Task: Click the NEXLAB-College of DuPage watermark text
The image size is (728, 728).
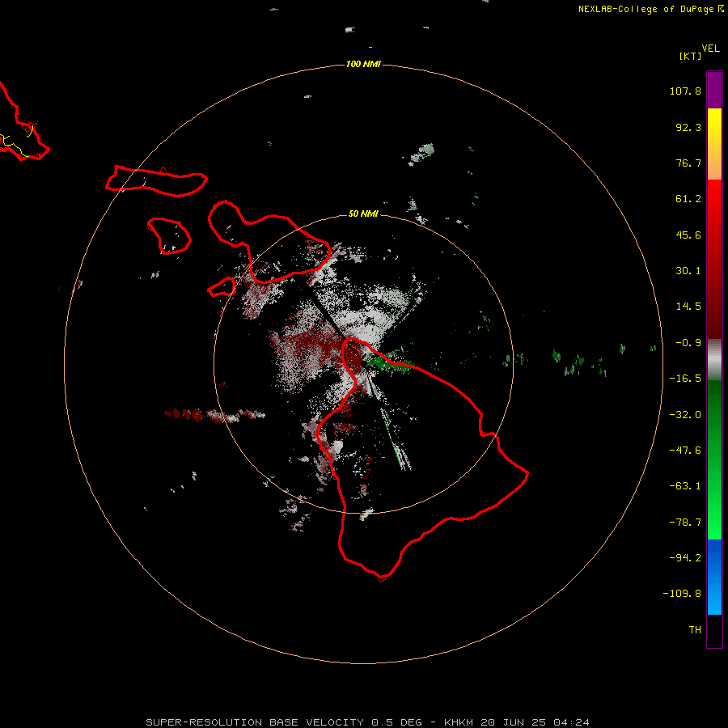Action: [x=645, y=9]
